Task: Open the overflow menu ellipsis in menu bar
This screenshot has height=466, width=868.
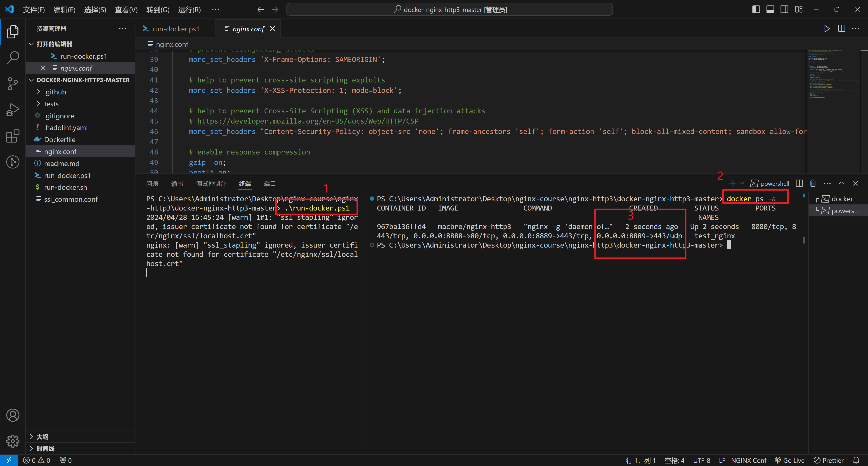Action: (x=215, y=9)
